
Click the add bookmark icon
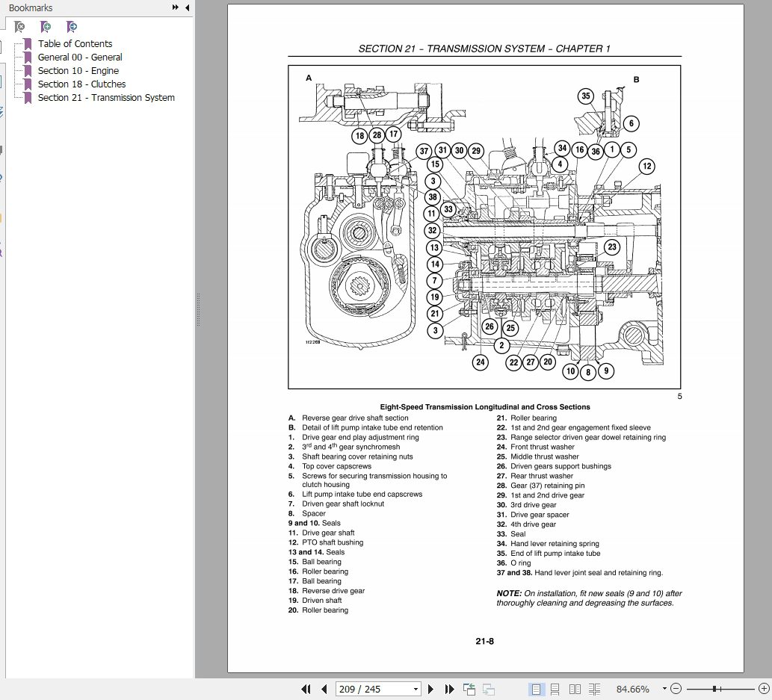tap(46, 27)
